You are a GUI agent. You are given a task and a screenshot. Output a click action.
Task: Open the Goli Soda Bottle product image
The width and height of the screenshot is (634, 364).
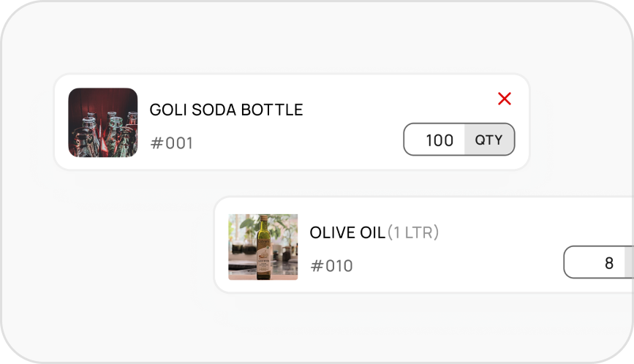pos(103,123)
